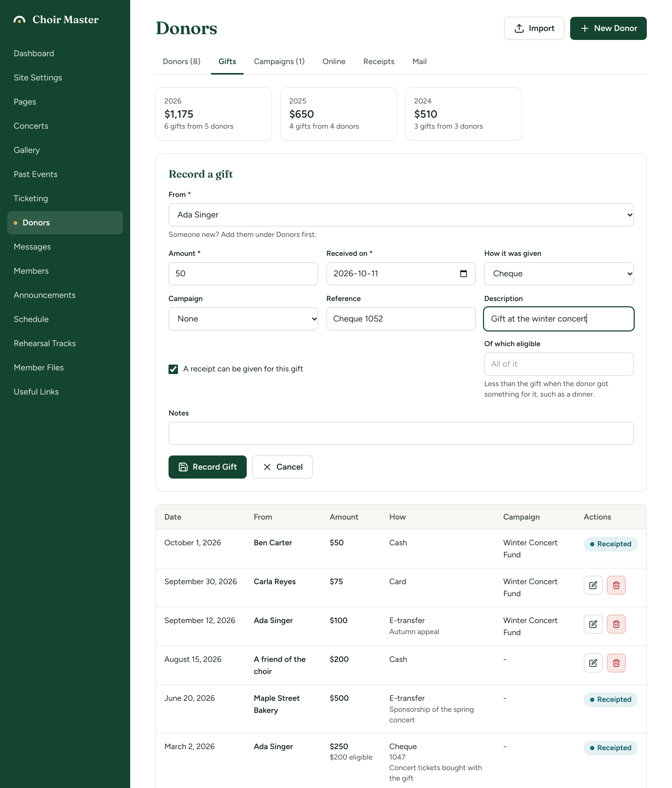Image resolution: width=672 pixels, height=788 pixels.
Task: Select the Gifts tab
Action: [x=227, y=62]
